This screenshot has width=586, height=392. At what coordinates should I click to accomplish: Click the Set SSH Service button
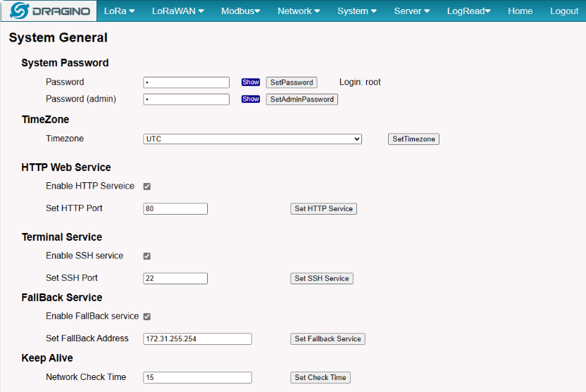[x=321, y=278]
